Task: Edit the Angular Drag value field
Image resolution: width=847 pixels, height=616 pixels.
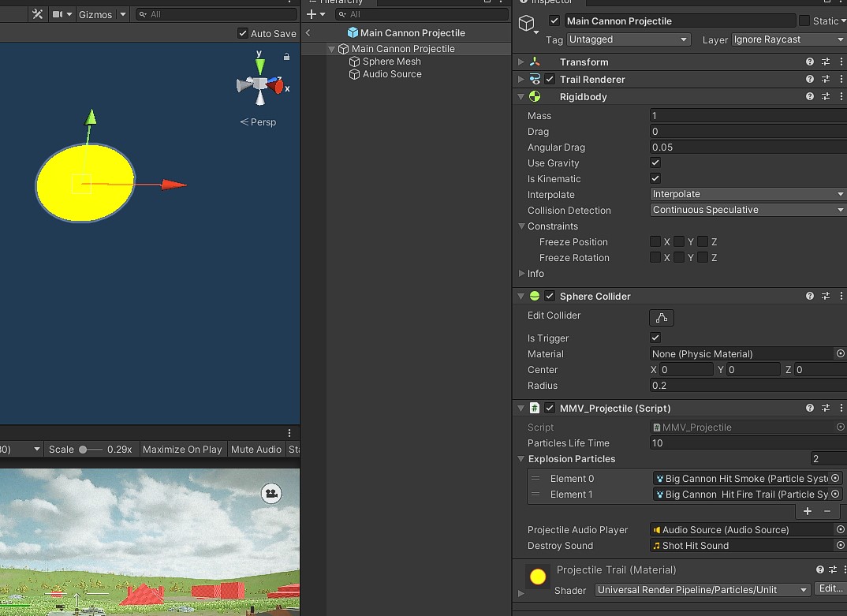Action: tap(748, 147)
